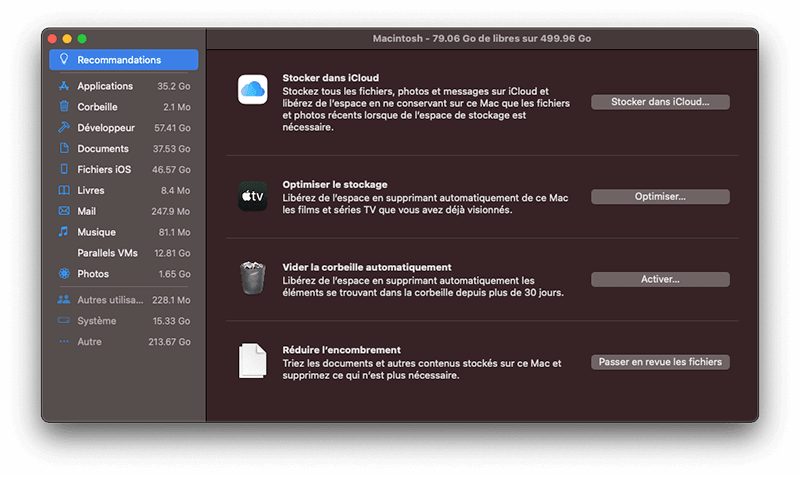Click the Photos flower icon
800x477 pixels.
click(64, 273)
